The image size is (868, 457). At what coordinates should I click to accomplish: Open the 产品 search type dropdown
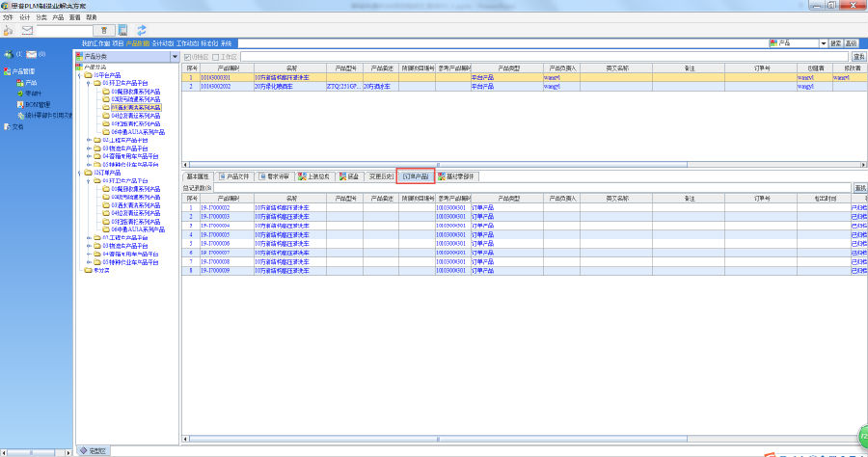[823, 43]
